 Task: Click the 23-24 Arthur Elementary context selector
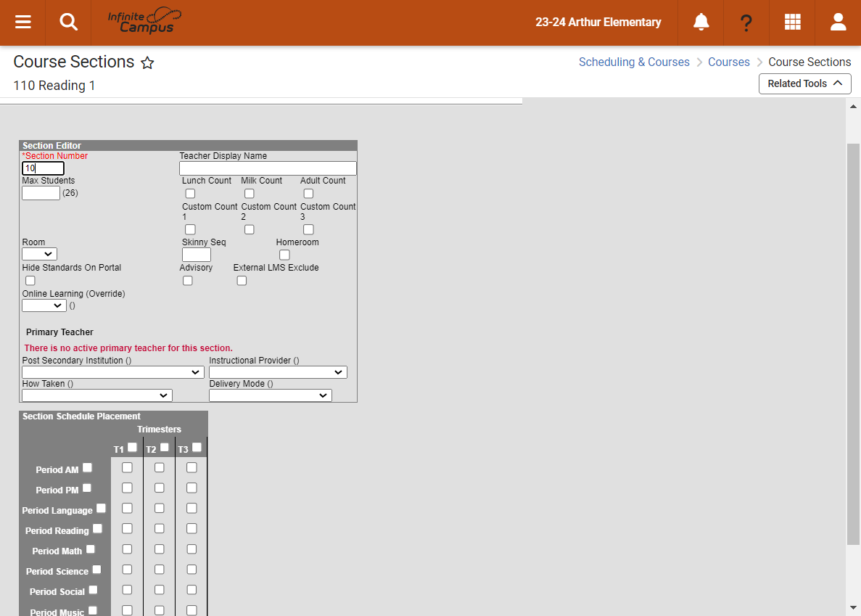[598, 22]
